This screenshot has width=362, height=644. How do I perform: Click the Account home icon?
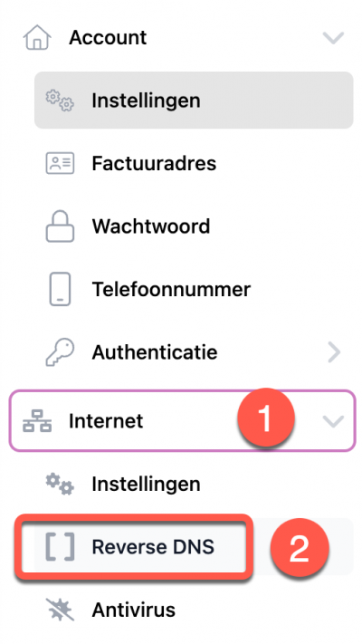click(x=37, y=38)
